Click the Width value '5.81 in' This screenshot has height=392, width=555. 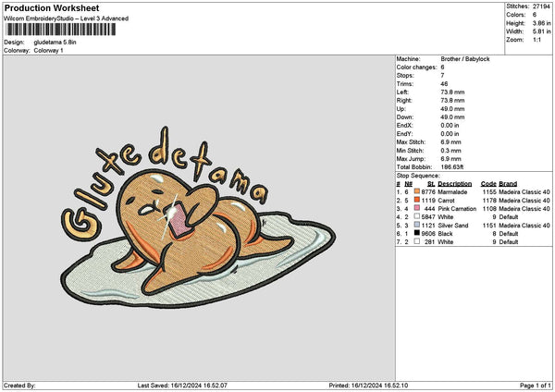pos(541,31)
